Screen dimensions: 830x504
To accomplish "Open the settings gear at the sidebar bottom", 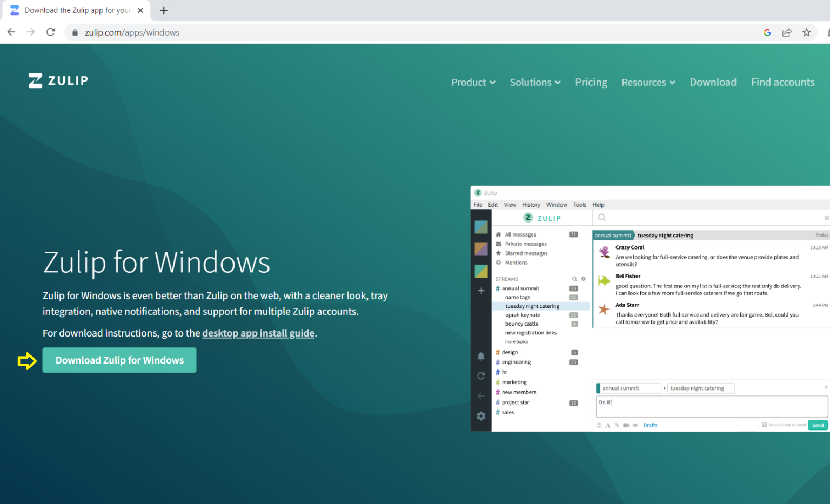I will click(481, 416).
